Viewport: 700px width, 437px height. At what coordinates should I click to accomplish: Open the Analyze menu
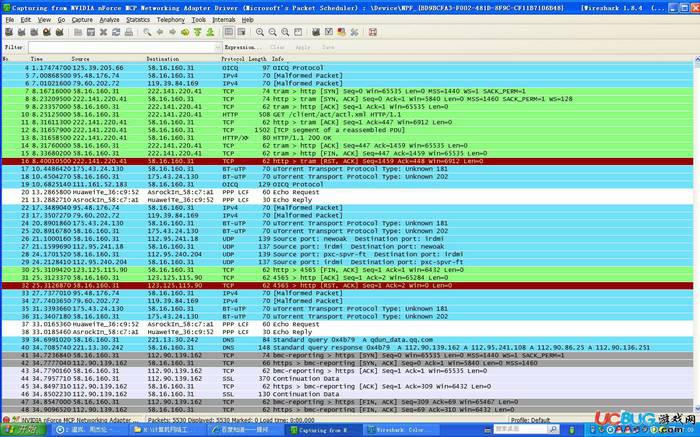[109, 20]
